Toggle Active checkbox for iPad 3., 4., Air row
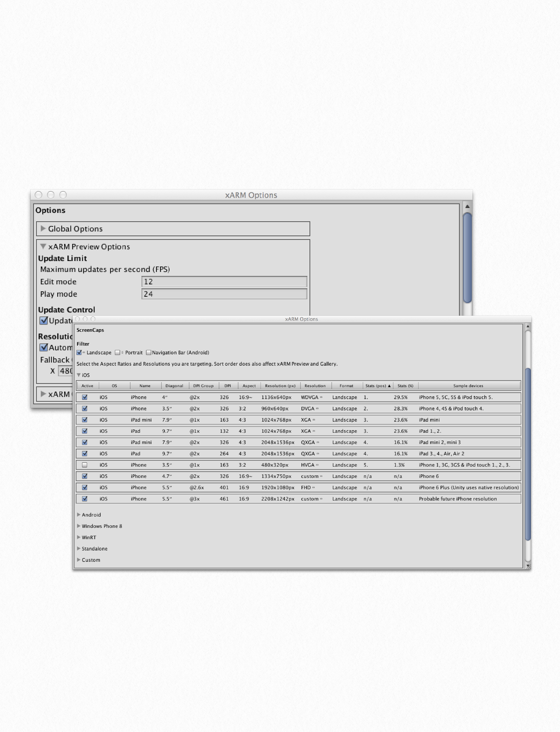 [85, 453]
